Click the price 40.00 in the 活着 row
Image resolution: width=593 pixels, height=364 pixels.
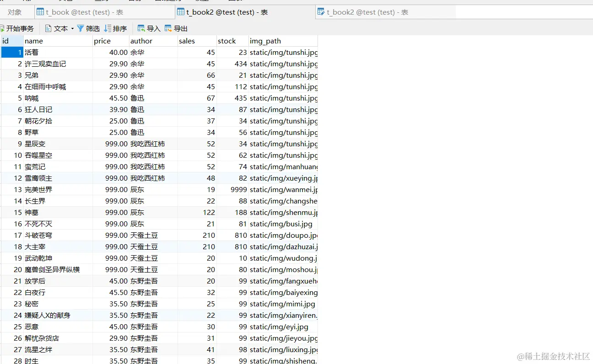[x=111, y=52]
